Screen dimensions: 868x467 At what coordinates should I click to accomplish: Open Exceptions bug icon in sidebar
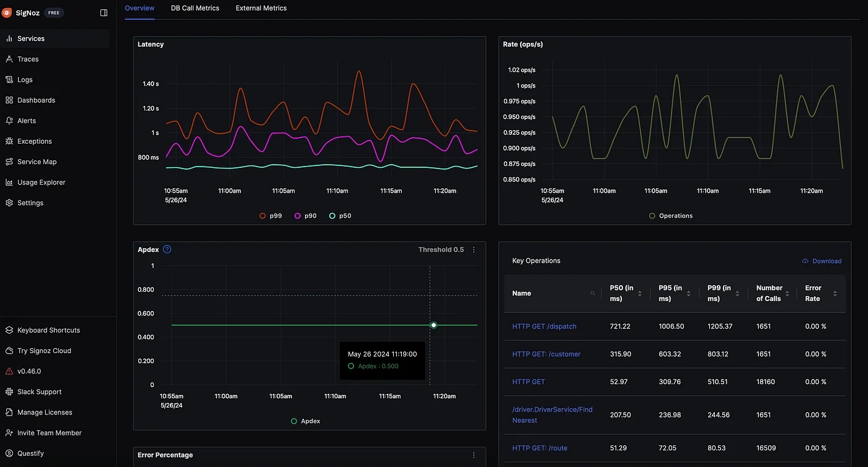[9, 141]
